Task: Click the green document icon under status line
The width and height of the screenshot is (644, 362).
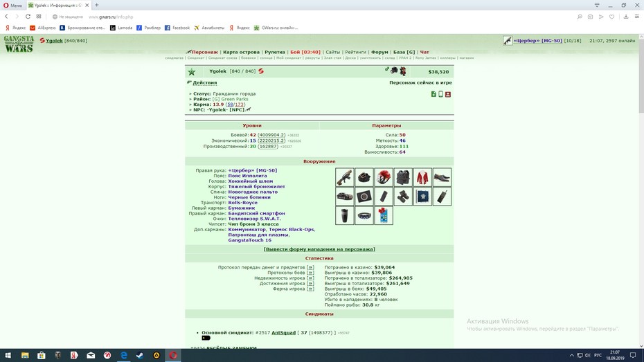Action: pyautogui.click(x=433, y=94)
